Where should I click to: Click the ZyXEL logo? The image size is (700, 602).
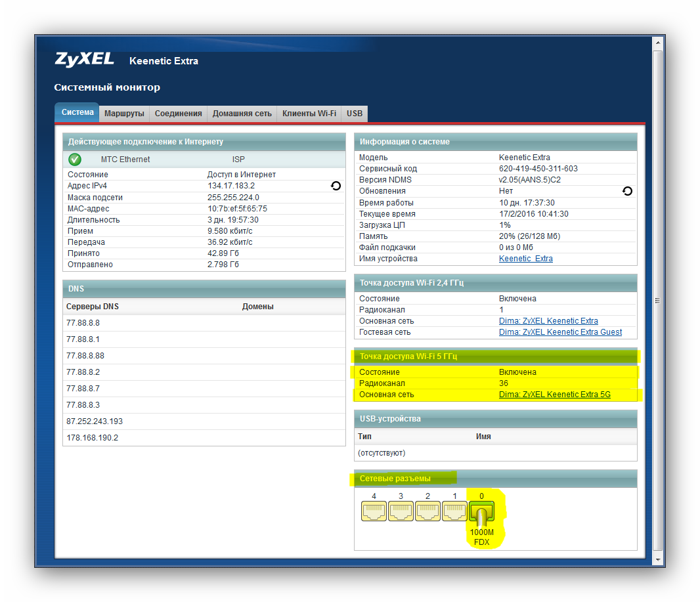[x=84, y=59]
